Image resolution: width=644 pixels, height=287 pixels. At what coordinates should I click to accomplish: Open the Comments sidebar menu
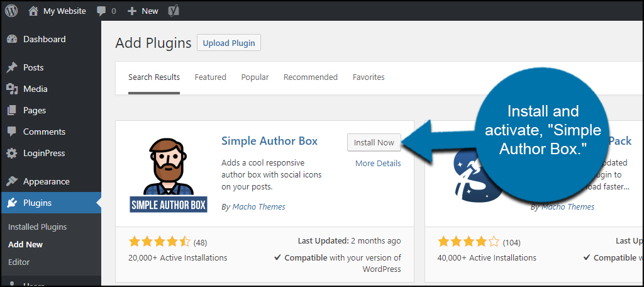(45, 132)
